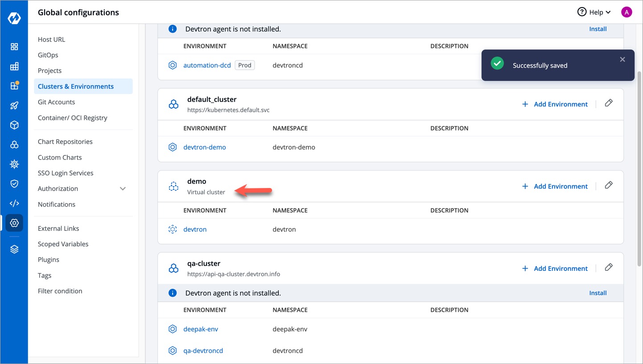Open deepak-env environment link
This screenshot has height=364, width=643.
pos(201,329)
